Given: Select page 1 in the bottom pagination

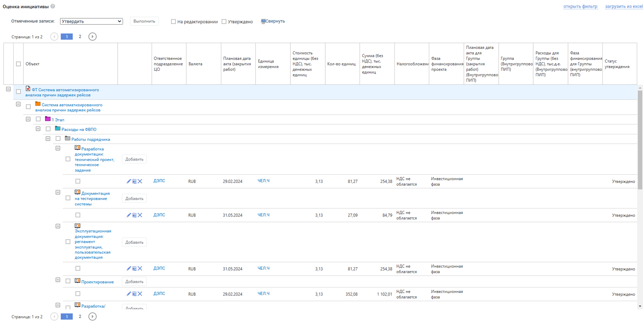Looking at the screenshot, I should pyautogui.click(x=67, y=316).
